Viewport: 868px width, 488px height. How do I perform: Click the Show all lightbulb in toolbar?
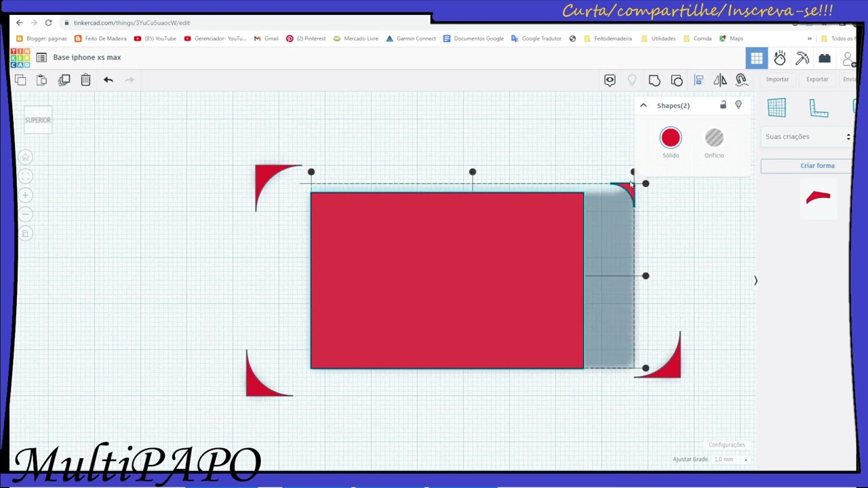[x=632, y=81]
